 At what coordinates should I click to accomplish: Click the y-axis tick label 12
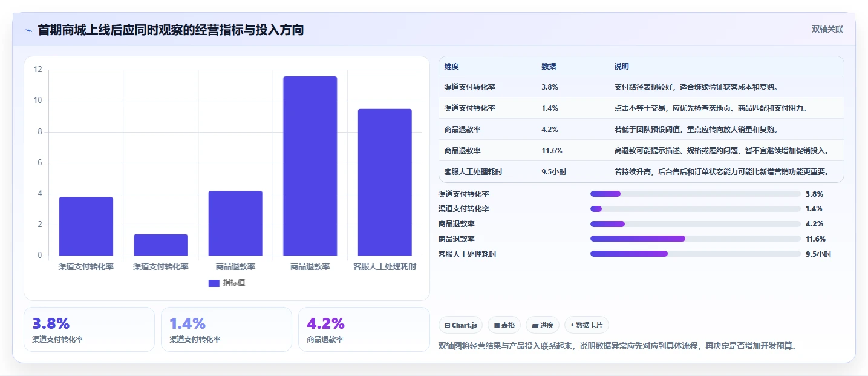tap(38, 70)
